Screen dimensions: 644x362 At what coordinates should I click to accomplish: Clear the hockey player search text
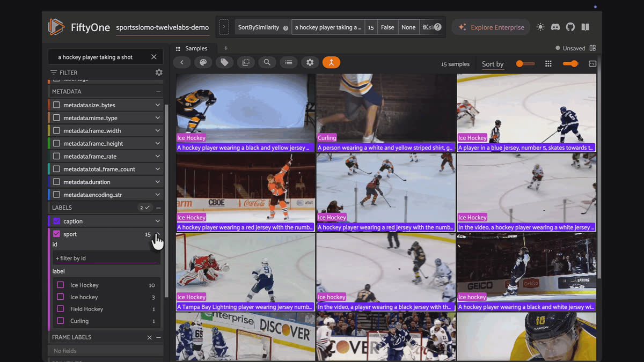[154, 57]
